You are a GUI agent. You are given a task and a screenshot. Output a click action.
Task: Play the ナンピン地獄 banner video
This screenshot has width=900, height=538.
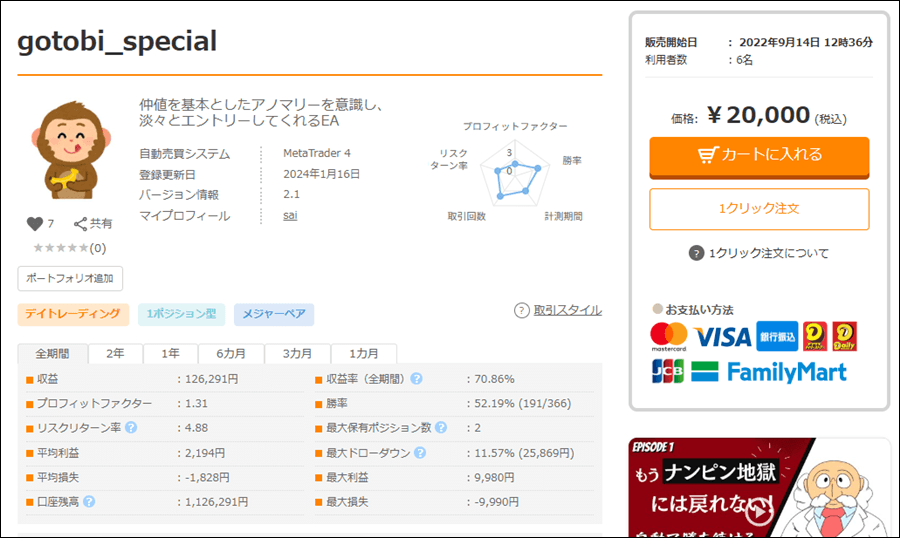759,510
